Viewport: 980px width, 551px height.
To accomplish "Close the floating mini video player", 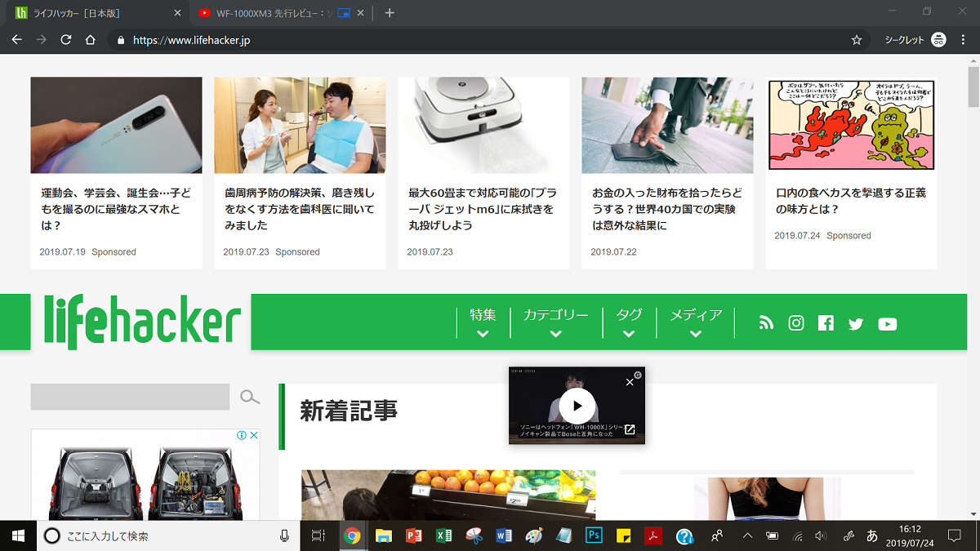I will [x=630, y=382].
